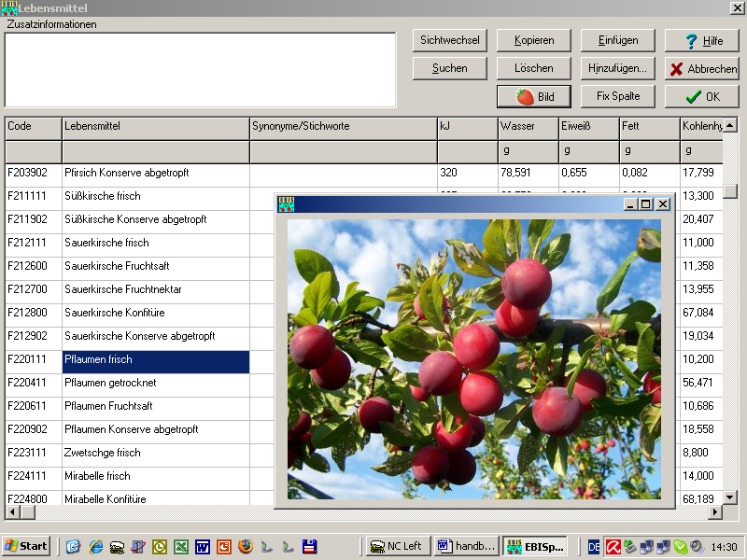Sort by the Lebensmittel column header

[155, 126]
